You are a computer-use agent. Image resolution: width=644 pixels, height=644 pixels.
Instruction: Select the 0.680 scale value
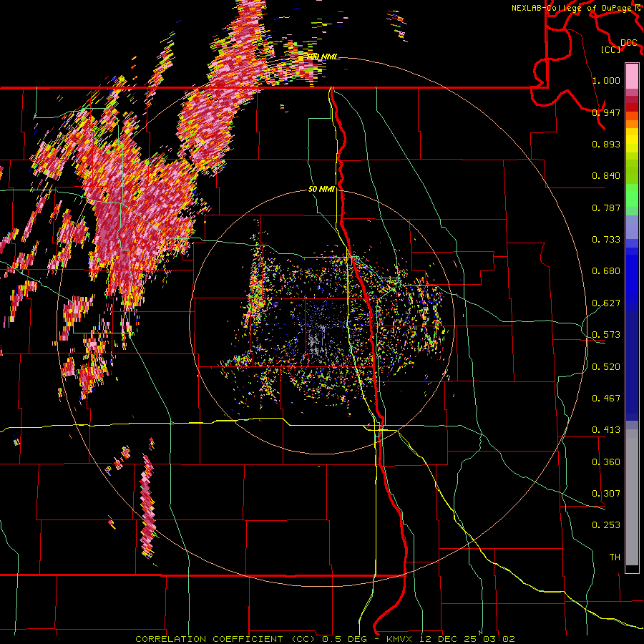pos(606,271)
